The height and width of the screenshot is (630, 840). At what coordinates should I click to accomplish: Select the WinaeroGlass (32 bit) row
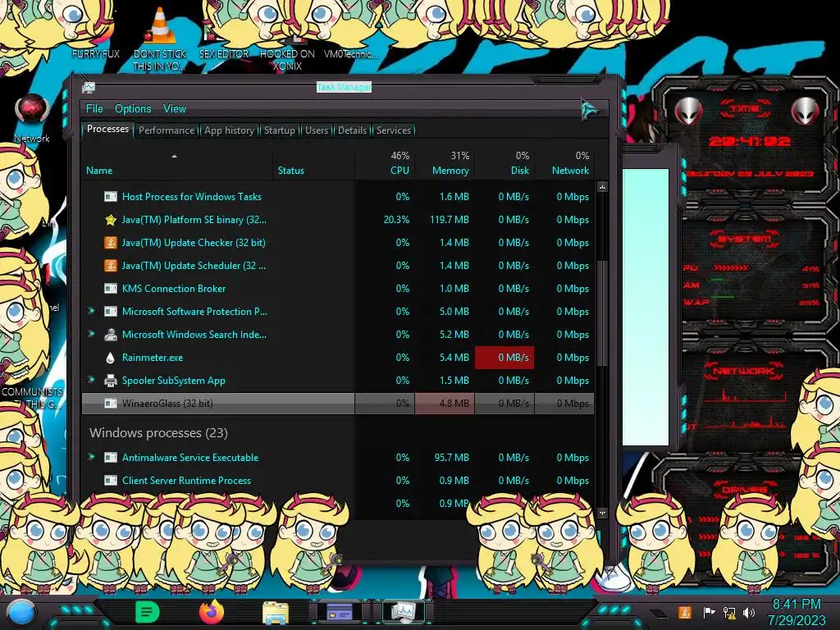click(x=338, y=404)
